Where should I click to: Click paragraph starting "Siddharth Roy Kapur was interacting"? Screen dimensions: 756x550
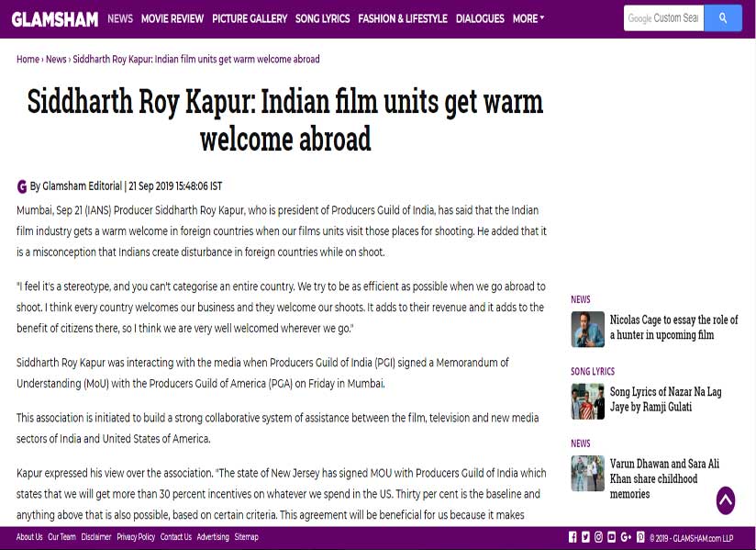point(262,373)
